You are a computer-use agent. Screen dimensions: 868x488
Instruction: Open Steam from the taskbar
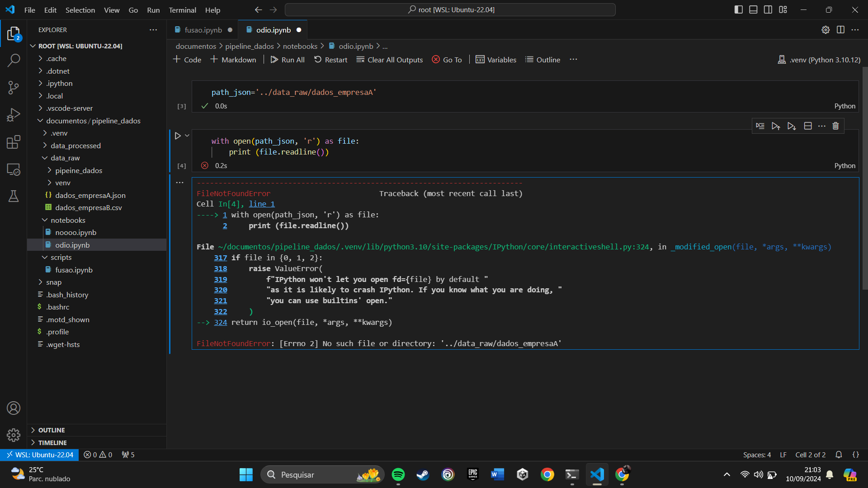coord(423,474)
